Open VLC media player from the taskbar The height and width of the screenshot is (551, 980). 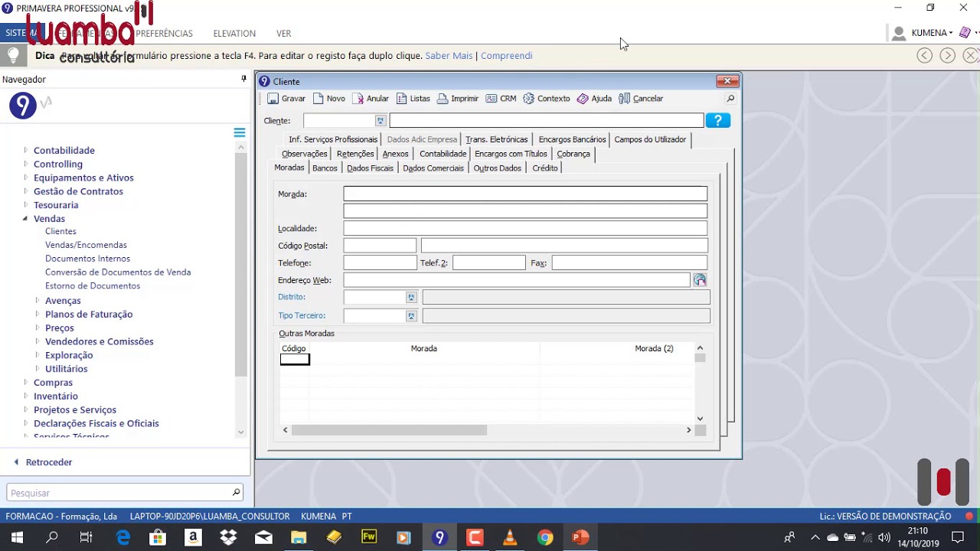point(510,538)
